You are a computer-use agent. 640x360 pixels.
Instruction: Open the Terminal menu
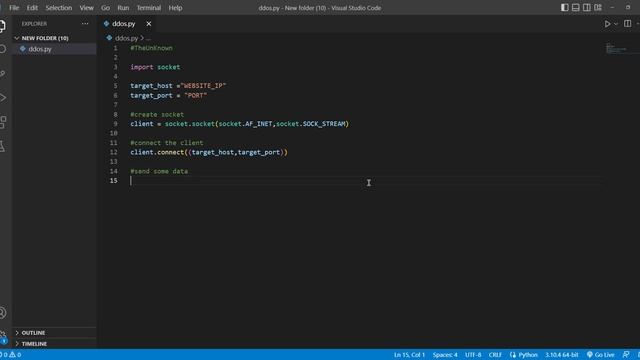[x=149, y=8]
